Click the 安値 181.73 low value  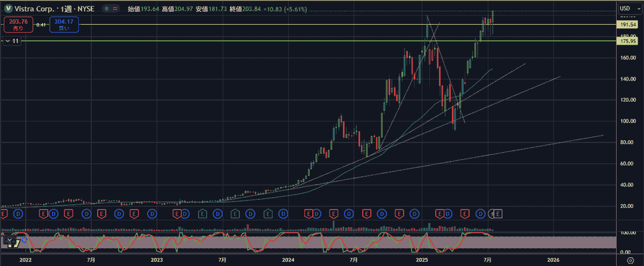212,9
